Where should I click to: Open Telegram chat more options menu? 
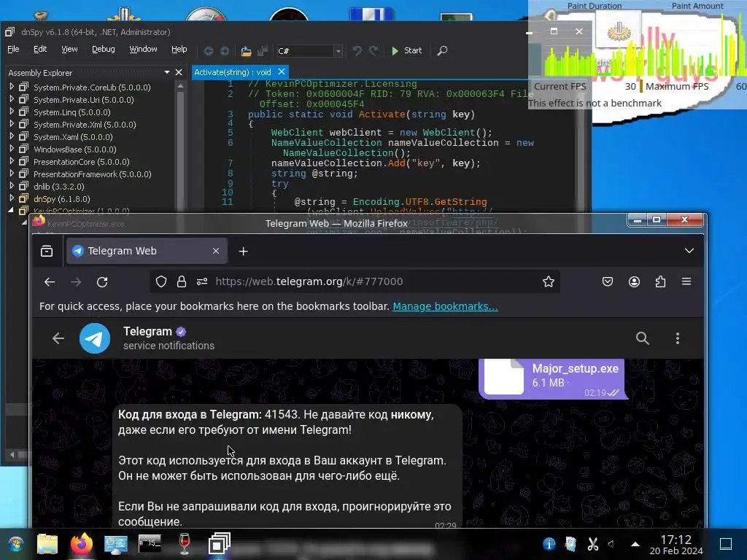click(678, 338)
